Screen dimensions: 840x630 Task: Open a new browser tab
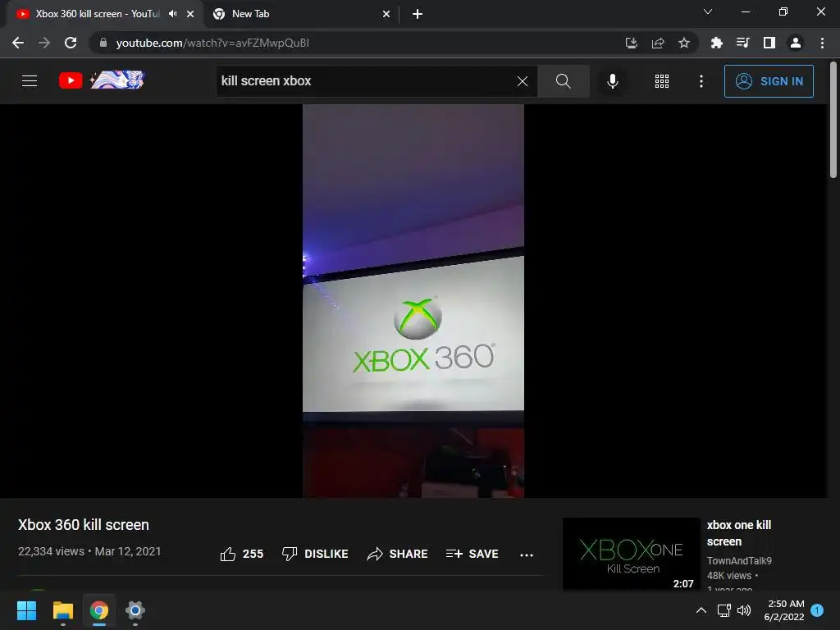pos(418,14)
